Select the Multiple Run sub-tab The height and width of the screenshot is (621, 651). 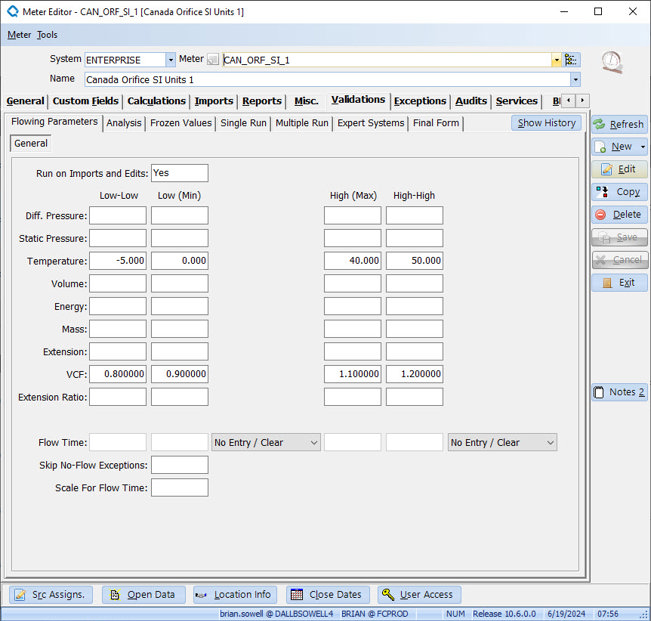(302, 123)
